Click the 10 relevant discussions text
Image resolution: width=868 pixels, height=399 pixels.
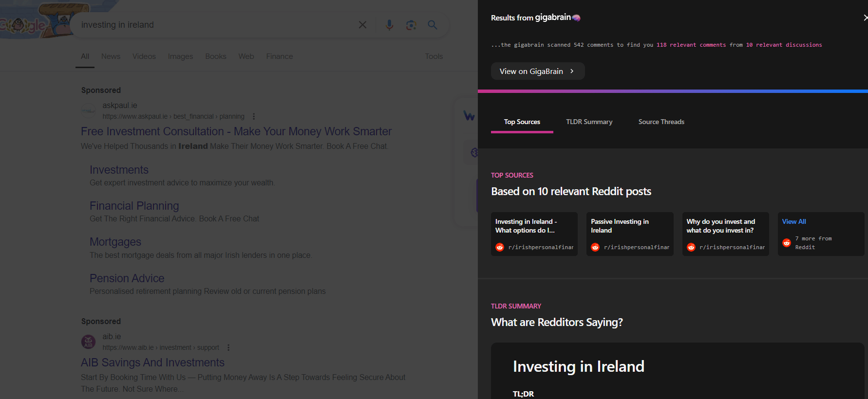click(x=784, y=45)
